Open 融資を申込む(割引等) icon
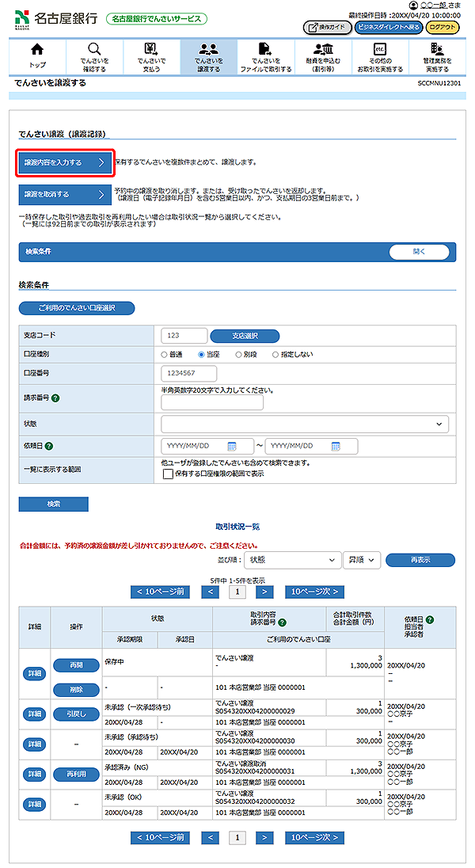Image resolution: width=475 pixels, height=868 pixels. click(x=322, y=50)
